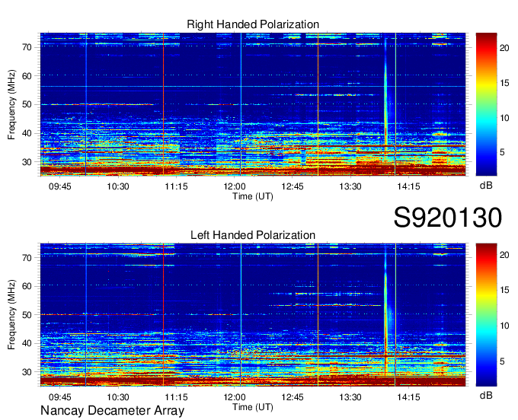Click the 50 MHz tick of Left Handed plot

tap(27, 315)
